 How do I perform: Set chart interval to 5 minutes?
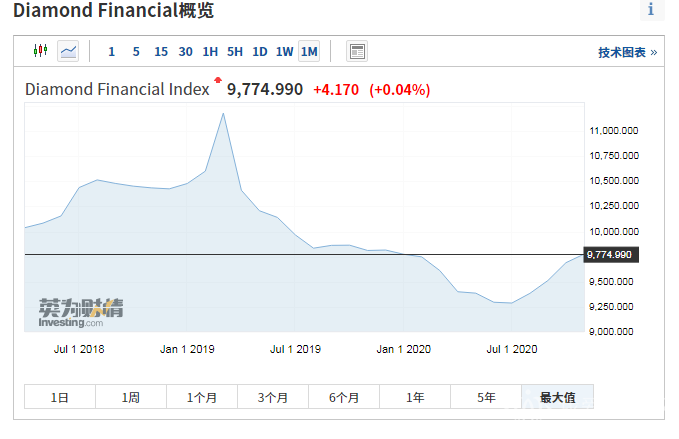point(136,52)
